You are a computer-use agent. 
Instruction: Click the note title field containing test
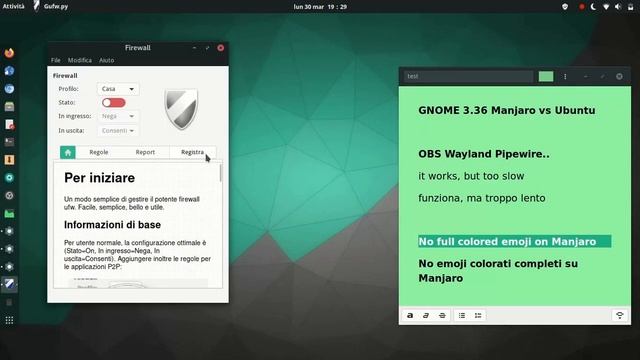point(468,76)
